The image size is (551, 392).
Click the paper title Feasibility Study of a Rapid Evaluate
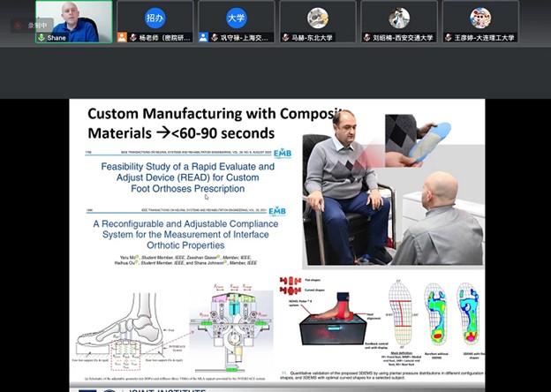click(188, 166)
